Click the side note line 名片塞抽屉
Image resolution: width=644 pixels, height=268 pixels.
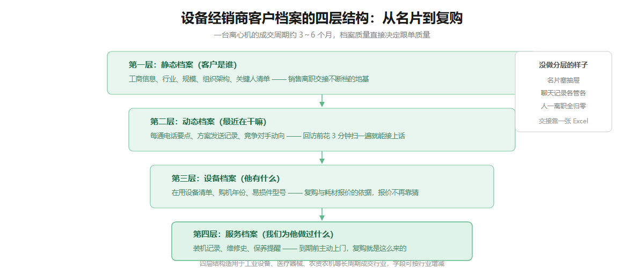coord(563,80)
